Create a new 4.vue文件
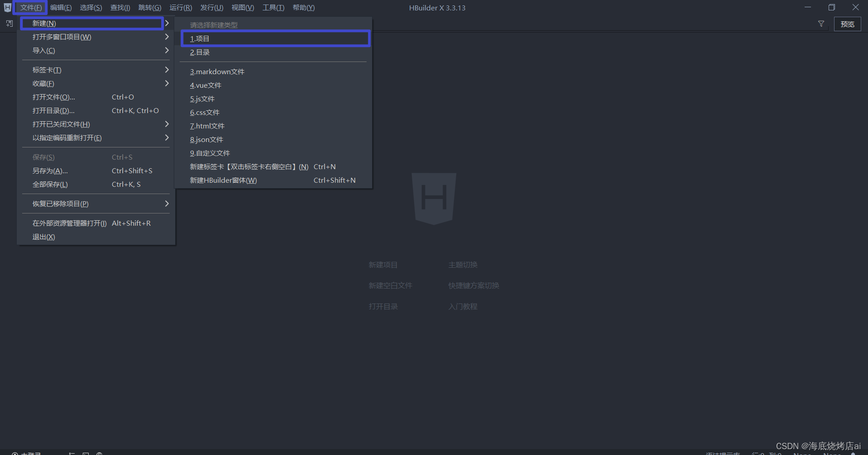The height and width of the screenshot is (455, 868). click(273, 85)
